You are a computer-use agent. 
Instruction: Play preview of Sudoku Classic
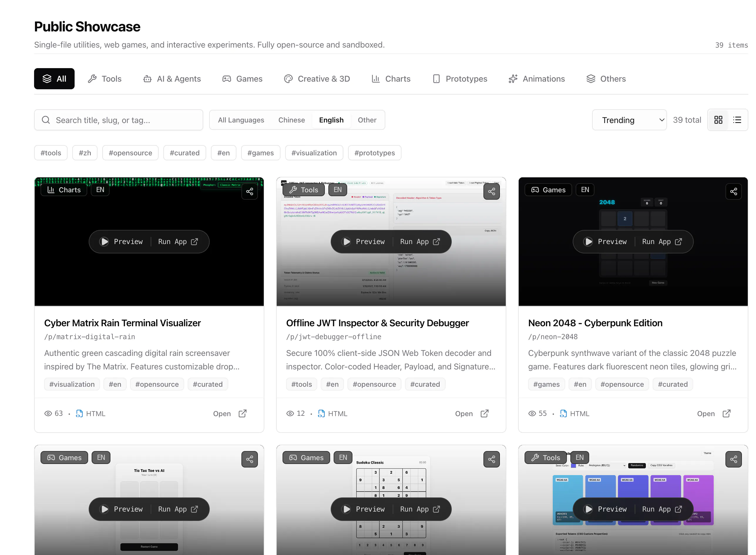tap(363, 509)
